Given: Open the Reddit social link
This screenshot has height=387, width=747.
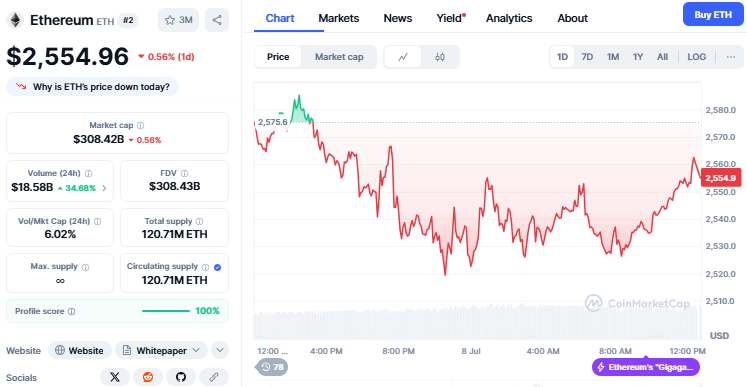Looking at the screenshot, I should [x=148, y=377].
